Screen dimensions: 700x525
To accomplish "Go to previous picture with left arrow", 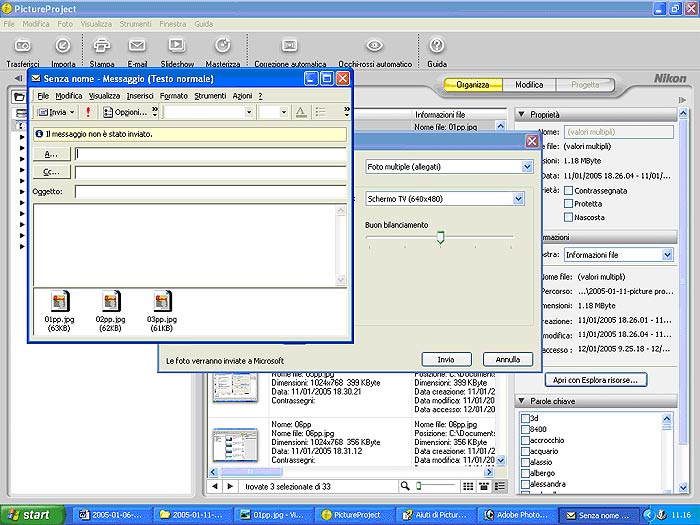I will [x=215, y=486].
